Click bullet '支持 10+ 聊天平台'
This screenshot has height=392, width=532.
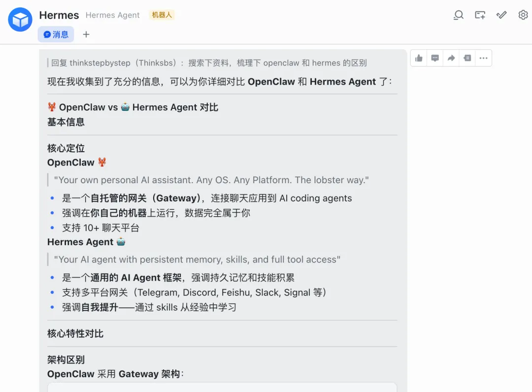coord(101,228)
